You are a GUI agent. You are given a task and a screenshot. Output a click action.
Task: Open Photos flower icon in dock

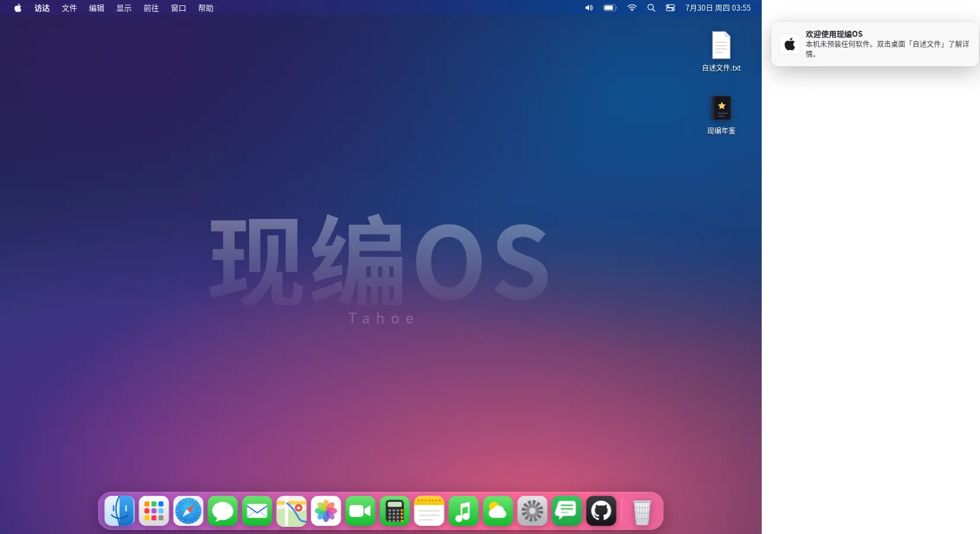326,511
